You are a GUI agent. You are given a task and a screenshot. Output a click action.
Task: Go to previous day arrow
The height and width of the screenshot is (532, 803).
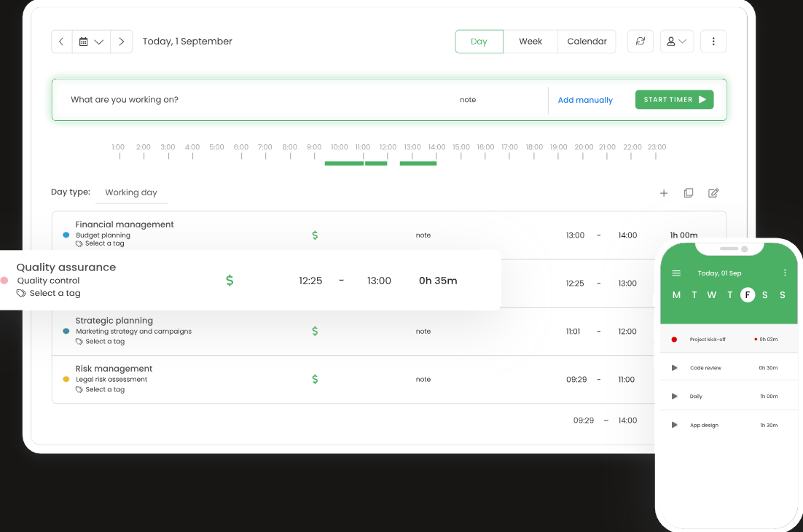(61, 42)
